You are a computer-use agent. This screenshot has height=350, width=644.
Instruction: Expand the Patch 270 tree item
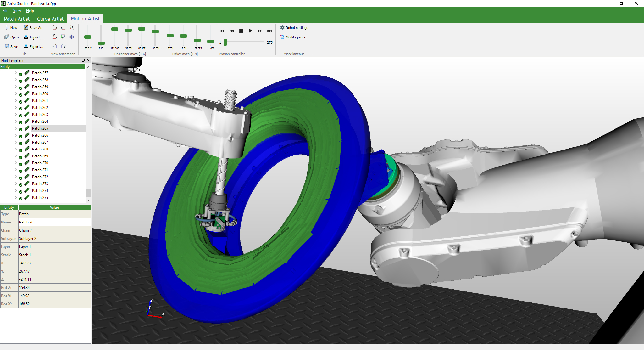[x=16, y=163]
